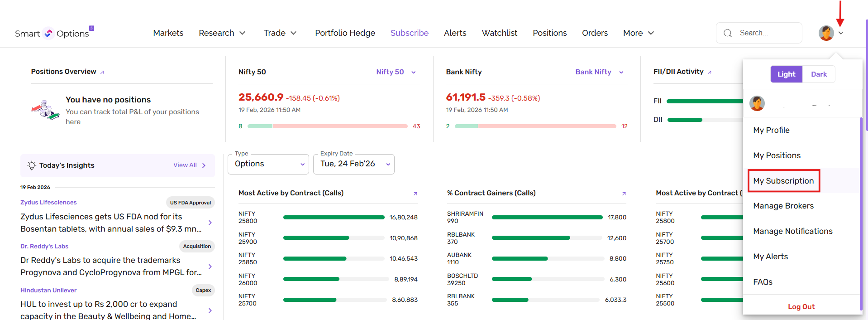Open My Subscription menu item

click(783, 181)
